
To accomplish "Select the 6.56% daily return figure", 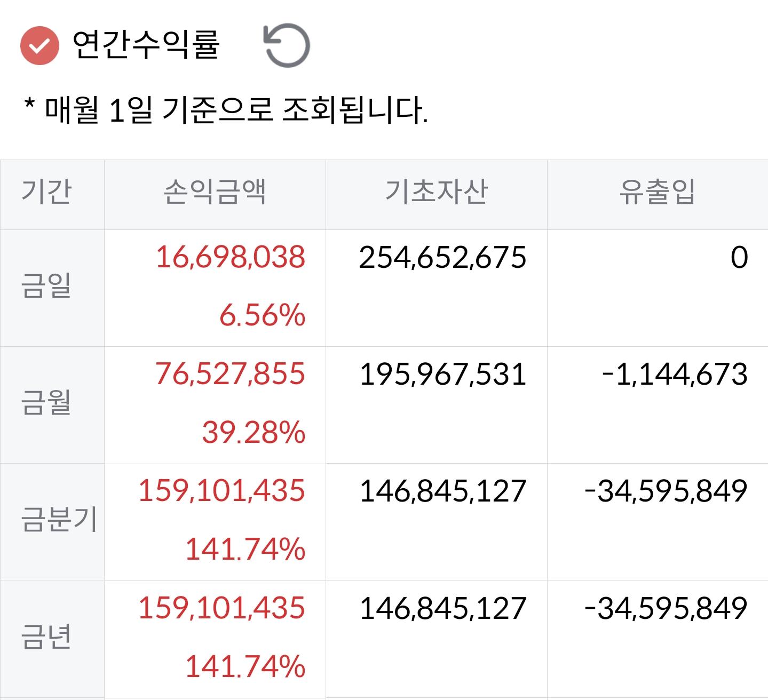I will click(263, 316).
